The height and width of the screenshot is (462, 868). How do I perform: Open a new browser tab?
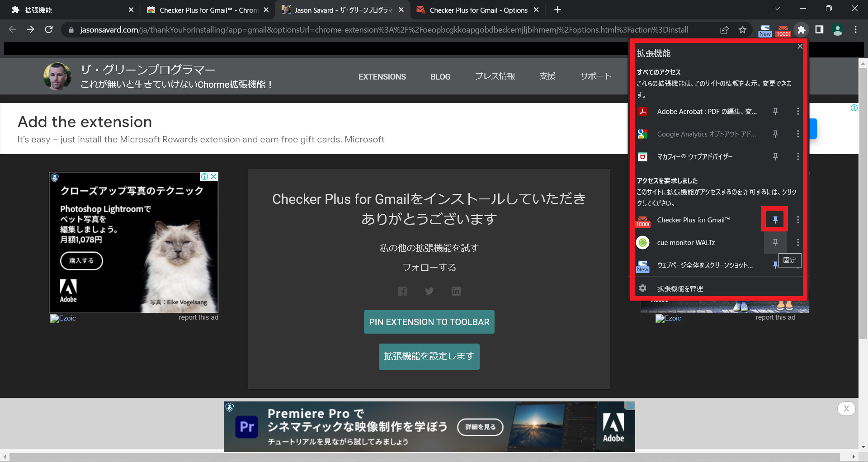(x=557, y=10)
